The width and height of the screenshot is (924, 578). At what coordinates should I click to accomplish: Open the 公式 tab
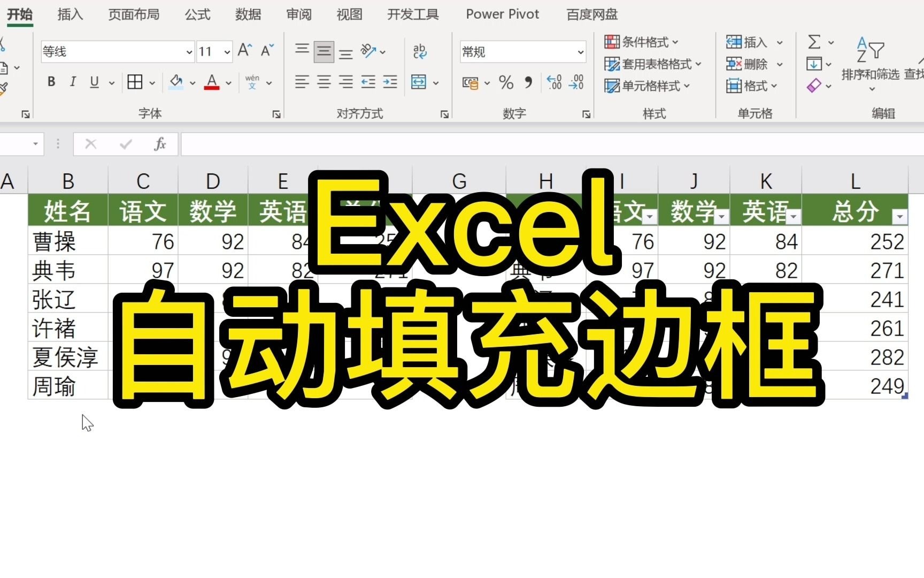[198, 14]
